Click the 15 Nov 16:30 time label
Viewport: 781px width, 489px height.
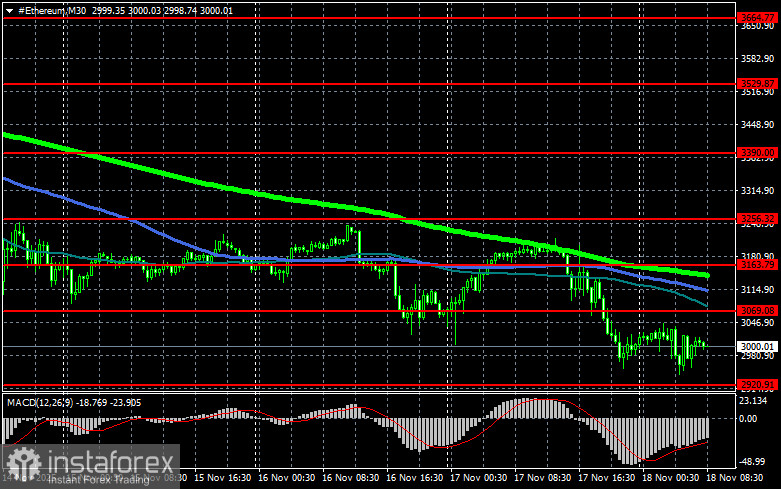coord(223,478)
